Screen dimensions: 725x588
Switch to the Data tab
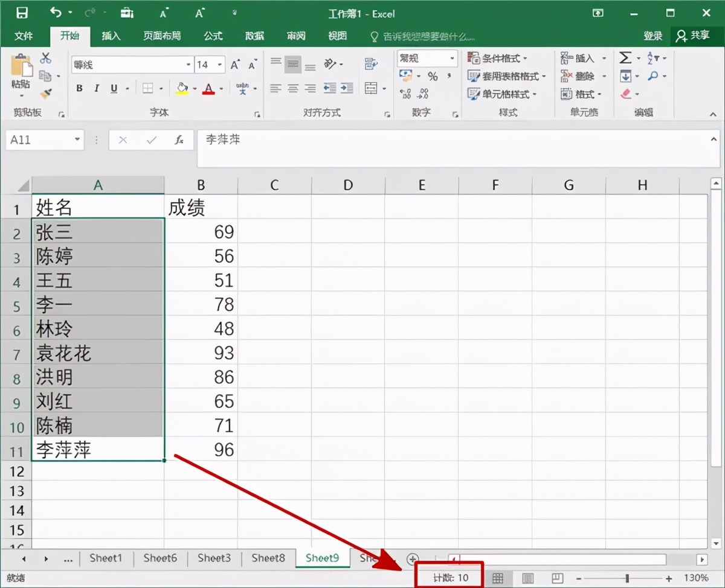254,36
